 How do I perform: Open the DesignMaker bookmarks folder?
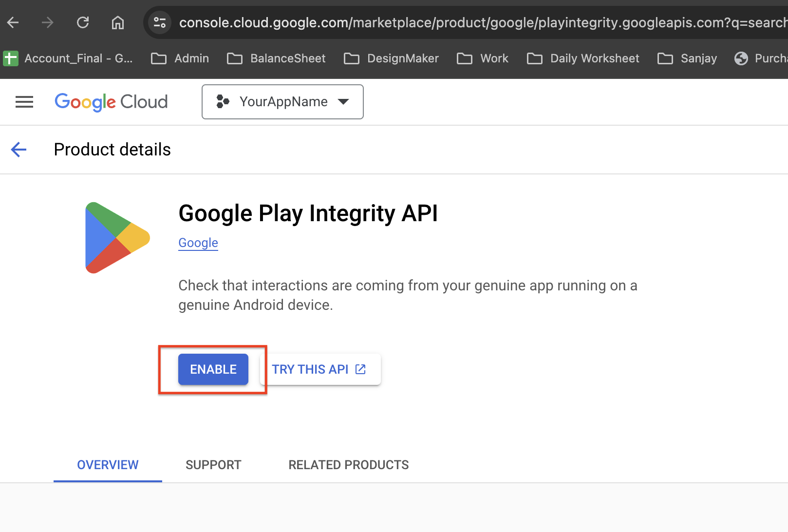[x=392, y=58]
